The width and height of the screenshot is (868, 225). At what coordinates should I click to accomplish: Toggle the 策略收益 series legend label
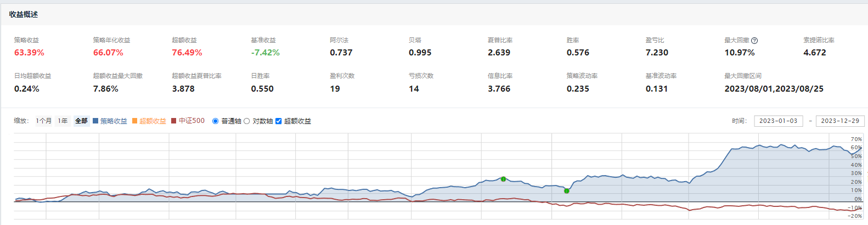pos(114,121)
